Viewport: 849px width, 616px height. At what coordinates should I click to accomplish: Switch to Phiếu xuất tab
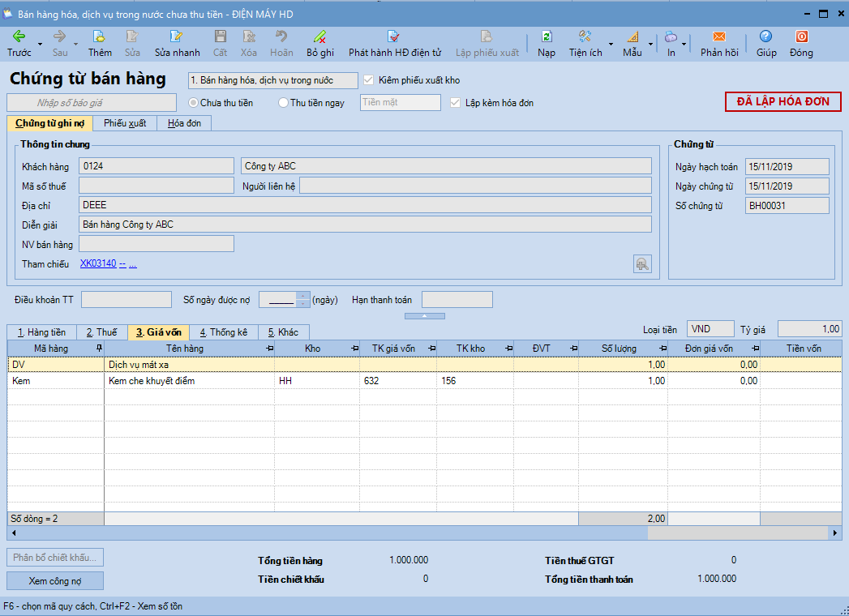(125, 123)
